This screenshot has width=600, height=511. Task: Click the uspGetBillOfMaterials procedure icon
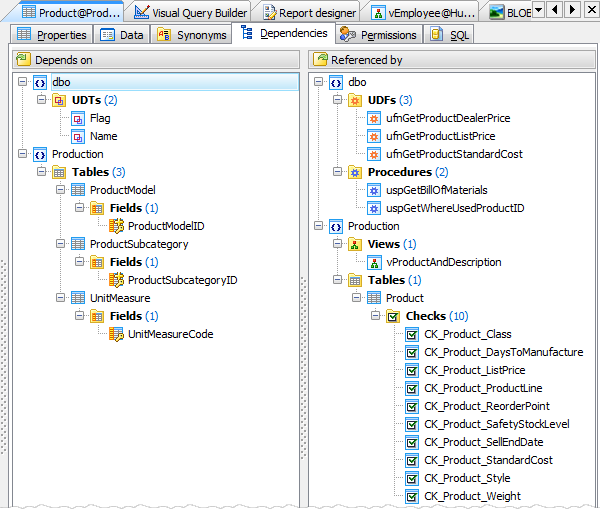(374, 190)
